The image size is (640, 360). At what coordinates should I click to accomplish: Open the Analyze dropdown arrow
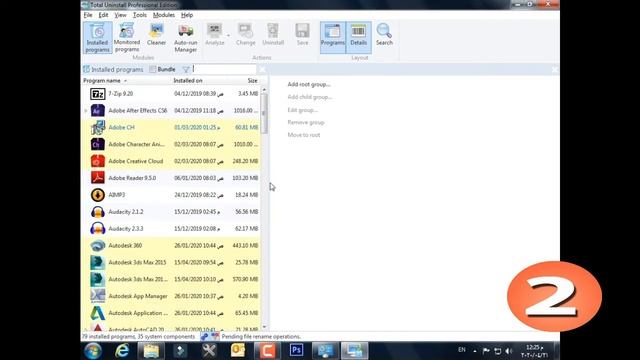(228, 35)
